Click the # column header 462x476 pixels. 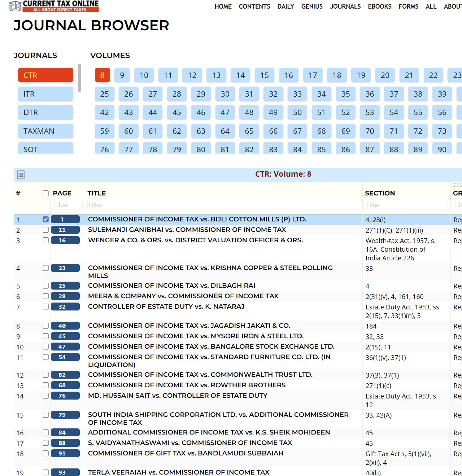(x=18, y=193)
